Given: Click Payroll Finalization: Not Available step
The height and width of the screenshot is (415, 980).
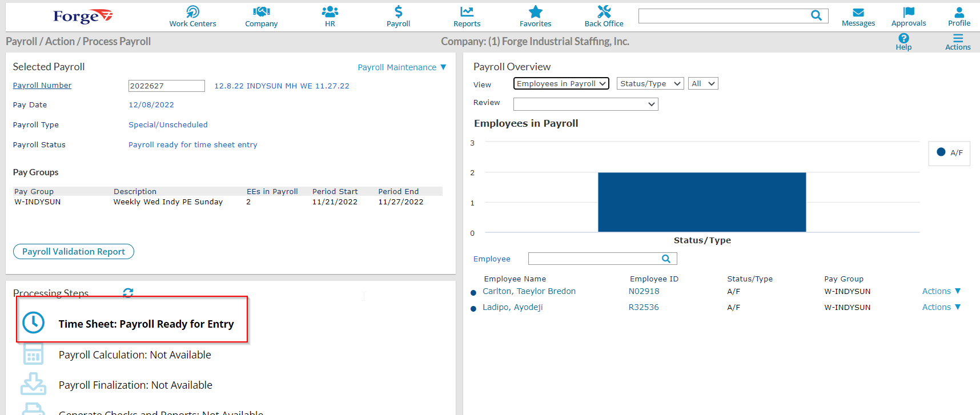Looking at the screenshot, I should 135,385.
